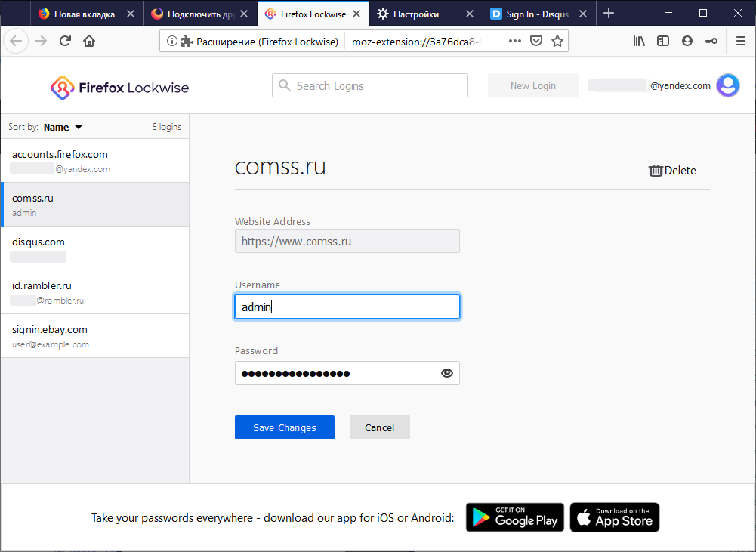Select the accounts.firefox.com login entry
The width and height of the screenshot is (756, 552).
tap(95, 161)
